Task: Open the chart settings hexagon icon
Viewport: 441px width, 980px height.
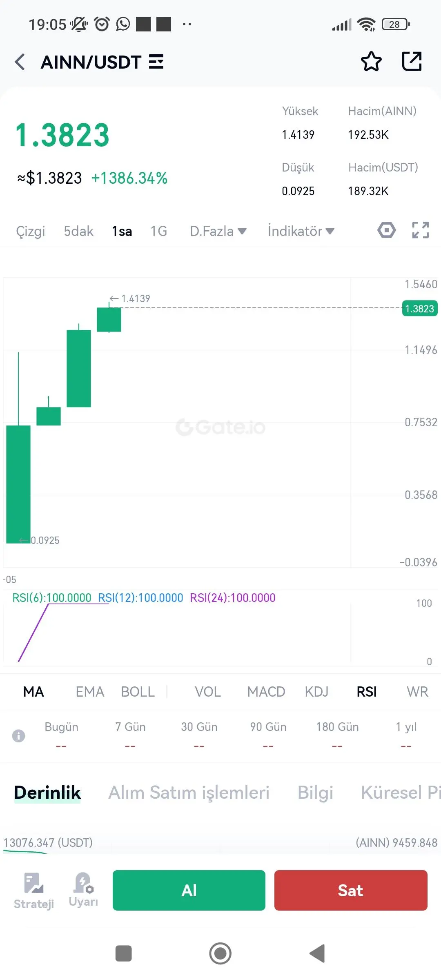Action: pyautogui.click(x=386, y=230)
